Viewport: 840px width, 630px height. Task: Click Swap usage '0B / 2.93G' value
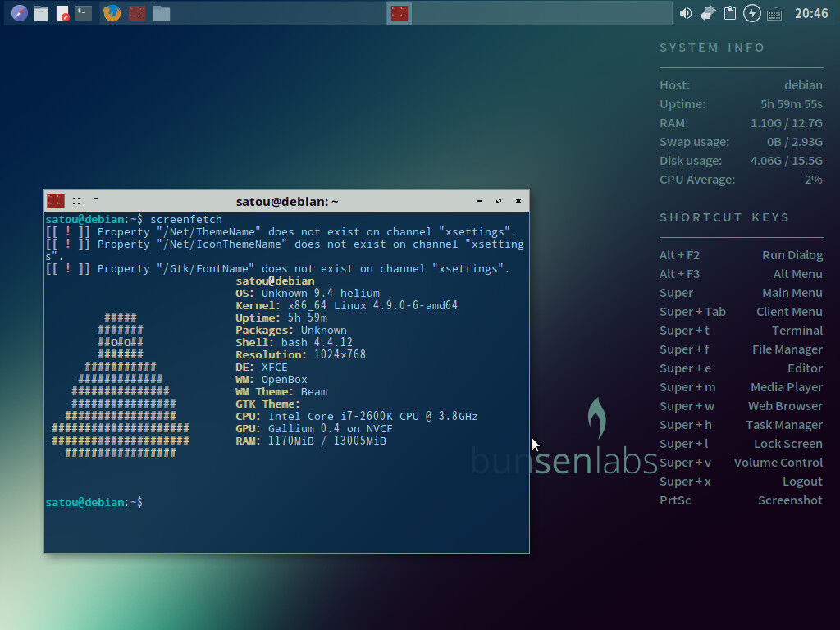(x=794, y=142)
